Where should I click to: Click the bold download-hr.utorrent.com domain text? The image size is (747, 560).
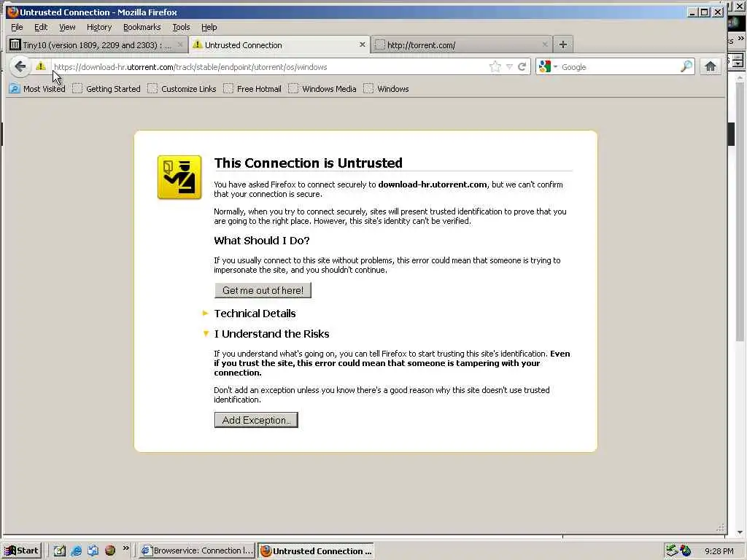pyautogui.click(x=433, y=184)
